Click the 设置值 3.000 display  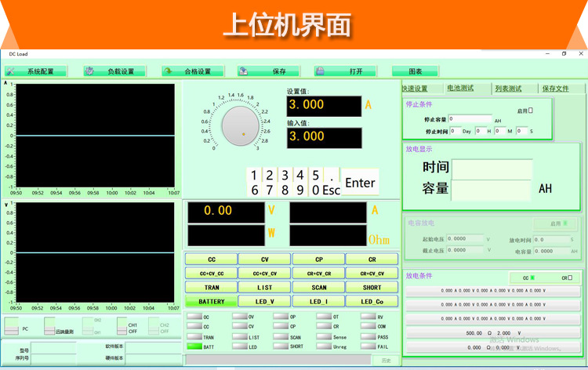point(324,106)
